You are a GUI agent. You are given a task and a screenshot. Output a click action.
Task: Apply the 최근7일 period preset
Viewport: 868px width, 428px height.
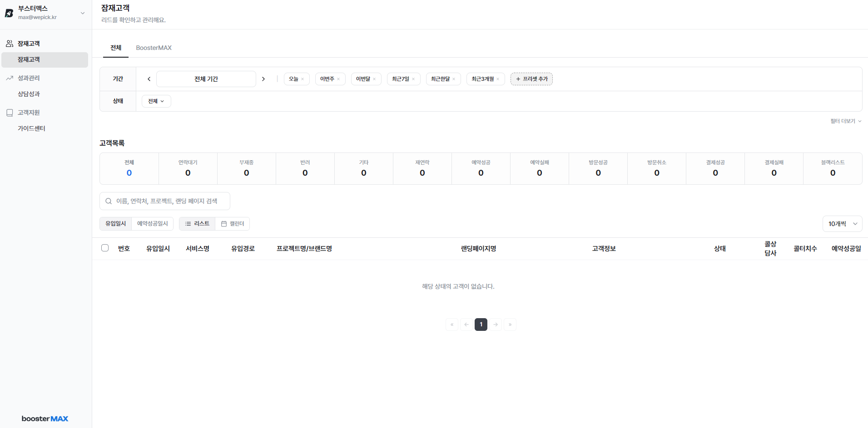click(x=401, y=79)
